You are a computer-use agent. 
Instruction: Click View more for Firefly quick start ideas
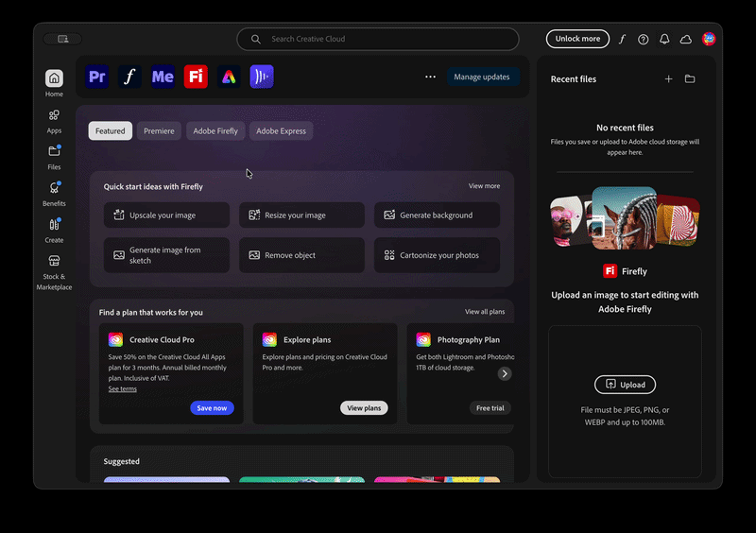pyautogui.click(x=484, y=186)
